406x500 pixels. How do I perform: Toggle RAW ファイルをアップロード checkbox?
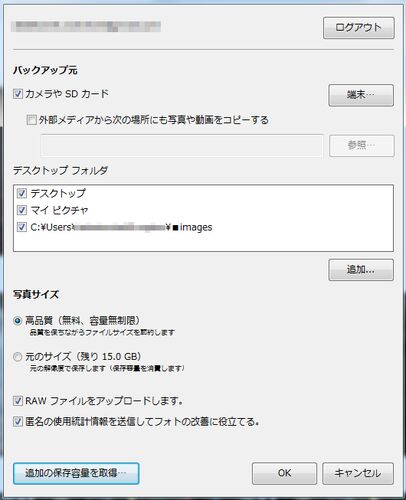coord(18,401)
